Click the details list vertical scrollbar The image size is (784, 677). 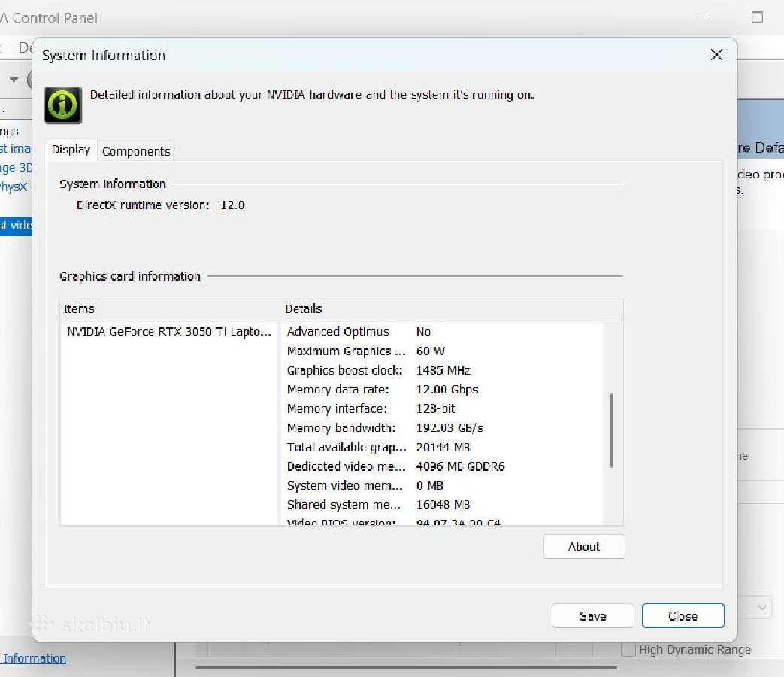(612, 430)
